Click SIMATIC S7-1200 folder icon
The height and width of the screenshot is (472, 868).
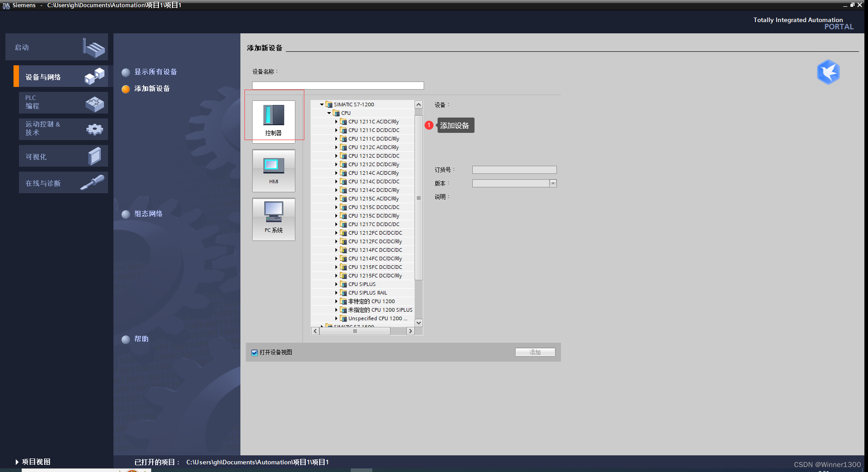point(329,104)
